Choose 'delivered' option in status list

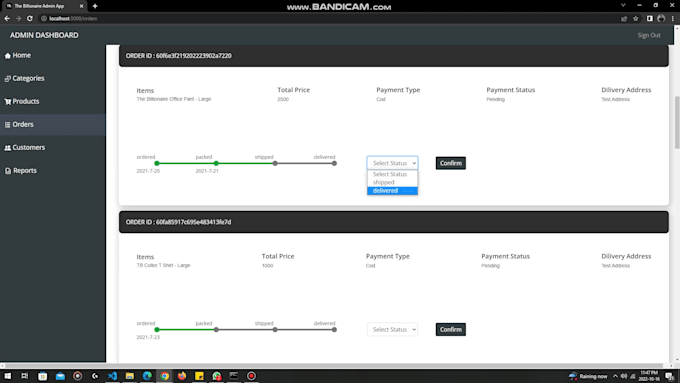(392, 191)
